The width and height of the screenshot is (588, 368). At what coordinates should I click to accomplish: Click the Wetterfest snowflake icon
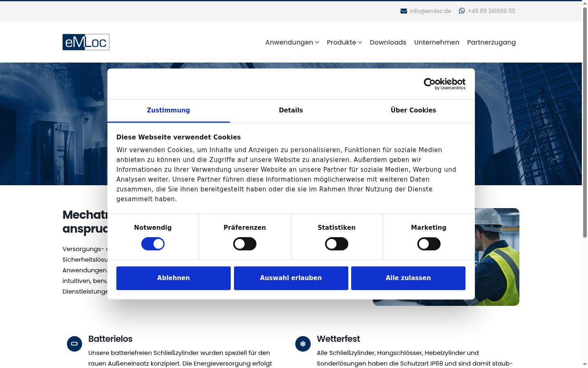pos(303,344)
